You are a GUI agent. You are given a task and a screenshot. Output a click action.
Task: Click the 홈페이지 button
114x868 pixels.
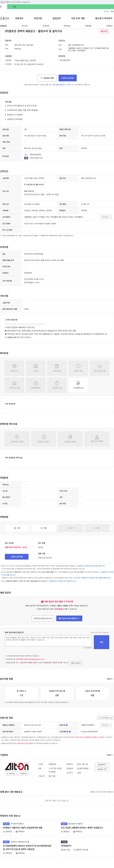tap(102, 765)
